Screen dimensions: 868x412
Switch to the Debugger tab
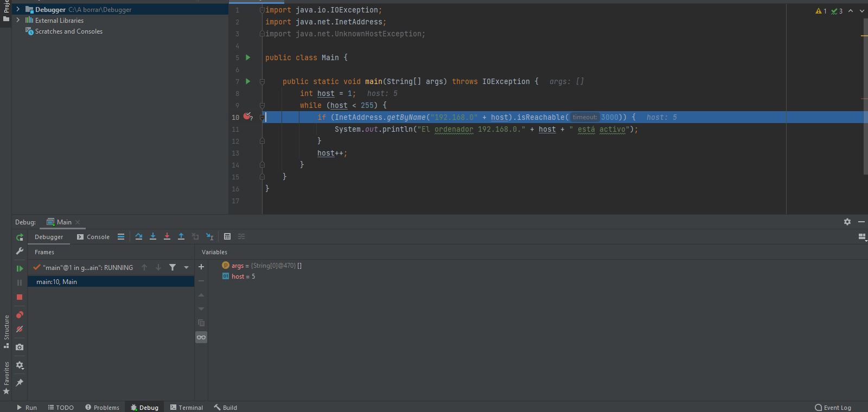pos(49,237)
